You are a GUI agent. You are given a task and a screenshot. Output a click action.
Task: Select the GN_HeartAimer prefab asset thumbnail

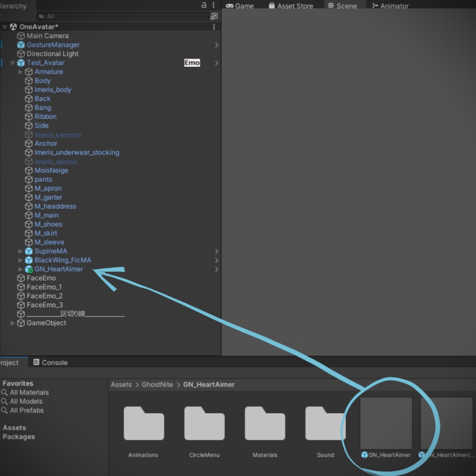[386, 423]
